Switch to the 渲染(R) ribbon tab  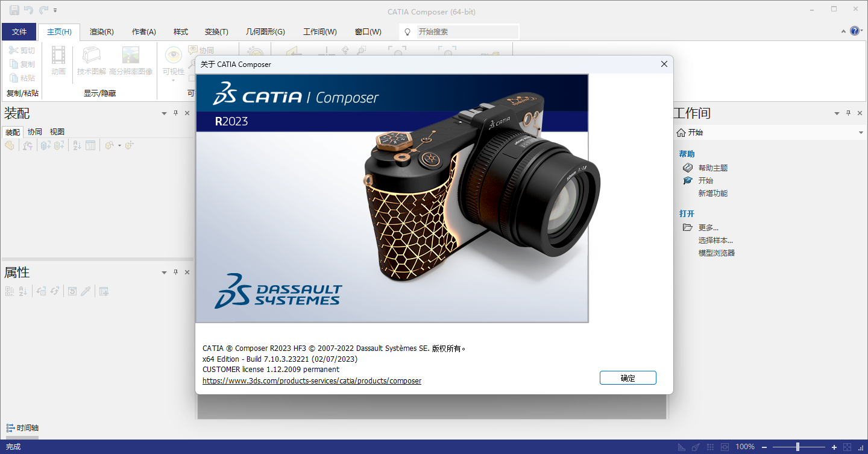102,32
